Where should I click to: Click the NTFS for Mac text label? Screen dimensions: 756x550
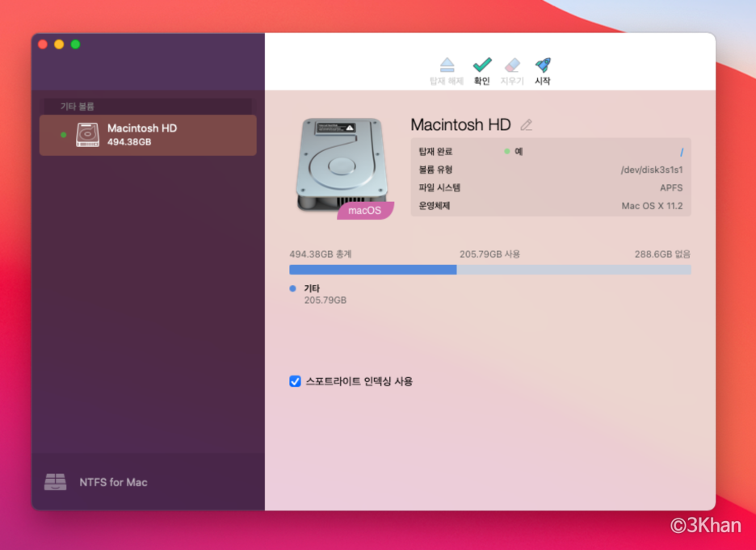click(113, 482)
